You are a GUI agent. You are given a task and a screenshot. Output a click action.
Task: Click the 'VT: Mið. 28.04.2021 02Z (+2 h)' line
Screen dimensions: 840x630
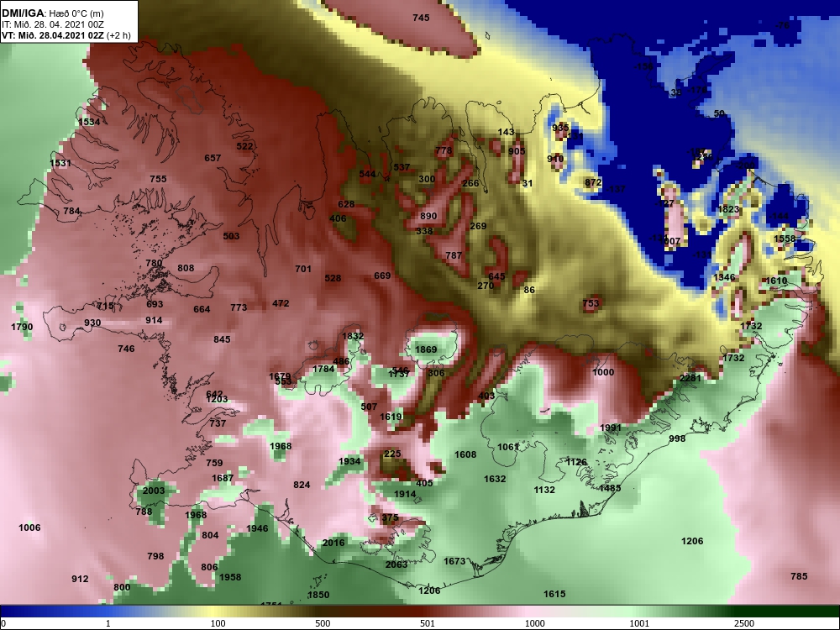66,36
